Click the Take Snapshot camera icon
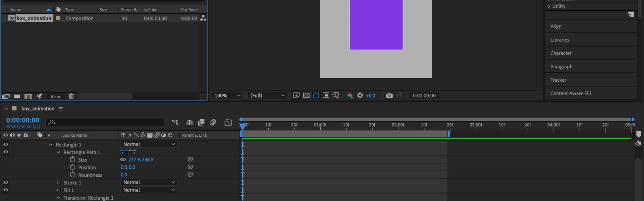The height and width of the screenshot is (201, 644). pos(389,95)
